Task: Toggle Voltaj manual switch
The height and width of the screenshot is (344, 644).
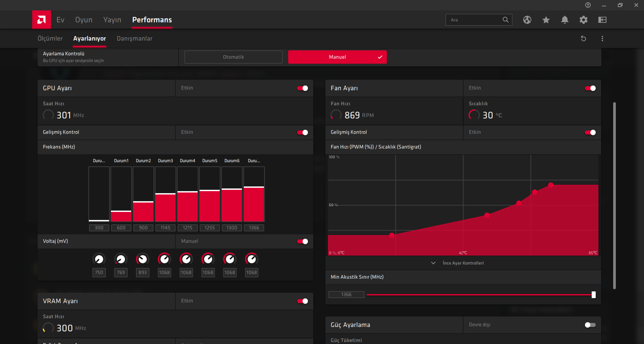Action: [303, 241]
